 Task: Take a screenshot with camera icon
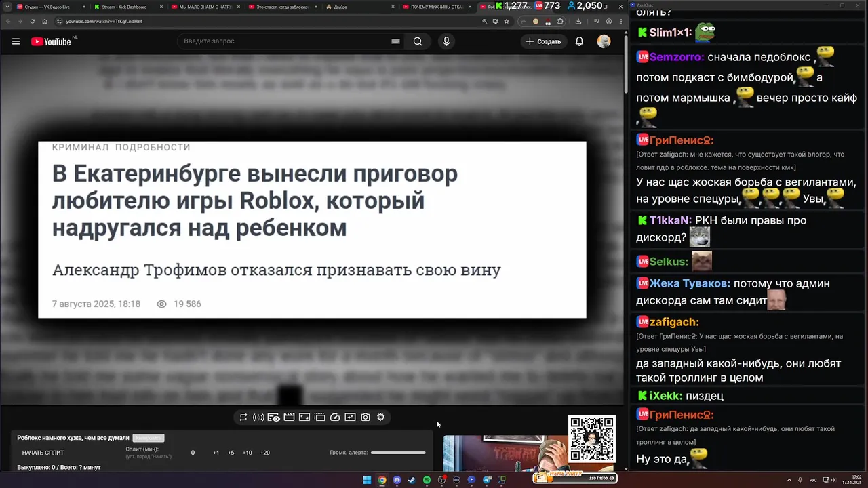tap(366, 418)
